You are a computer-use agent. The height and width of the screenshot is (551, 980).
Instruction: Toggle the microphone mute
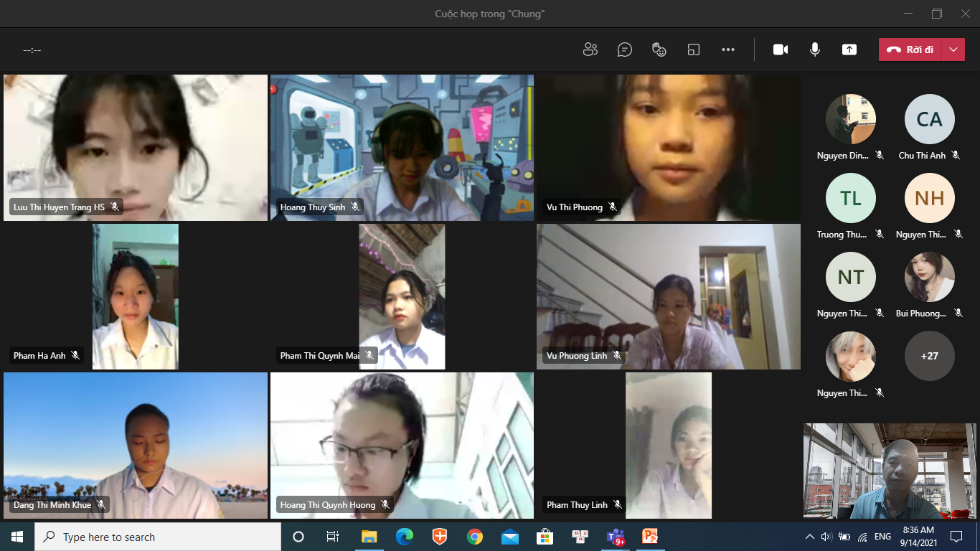[x=815, y=50]
